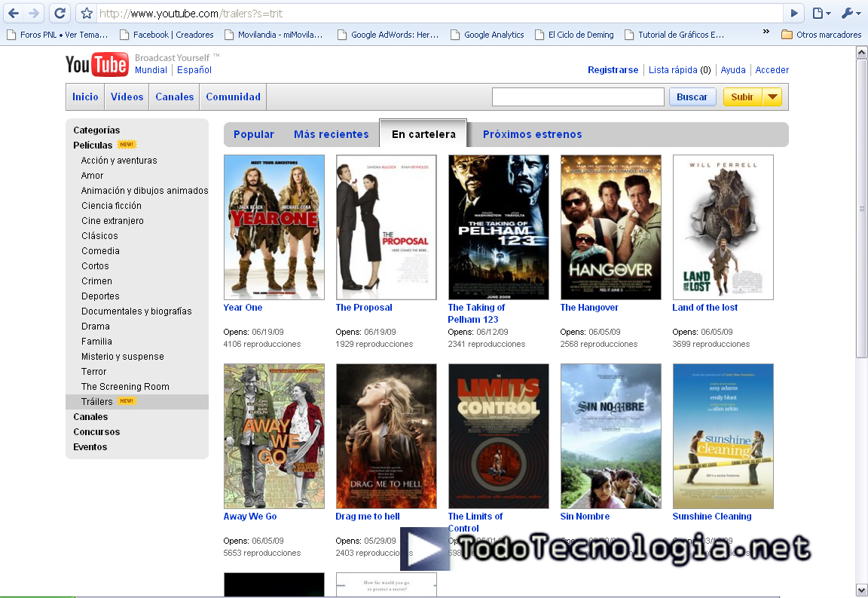Click The Taking of Pelham 123 poster
This screenshot has height=598, width=868.
click(x=499, y=227)
